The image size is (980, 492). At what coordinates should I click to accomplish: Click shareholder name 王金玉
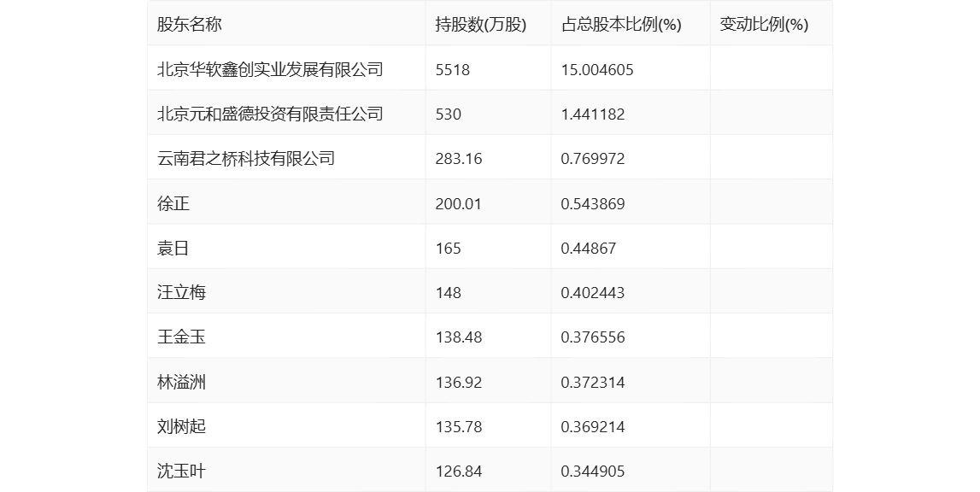pos(181,337)
